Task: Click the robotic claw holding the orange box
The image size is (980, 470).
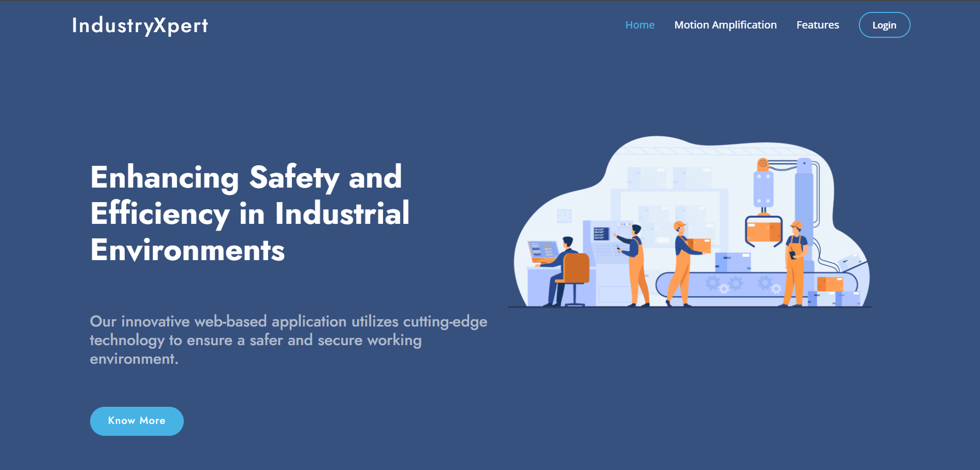Action: pos(764,230)
